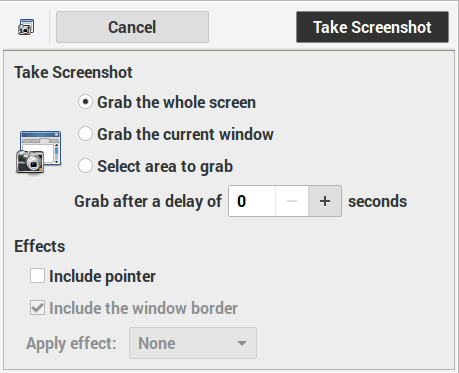This screenshot has width=459, height=373.
Task: Focus the delay seconds input field
Action: point(252,201)
